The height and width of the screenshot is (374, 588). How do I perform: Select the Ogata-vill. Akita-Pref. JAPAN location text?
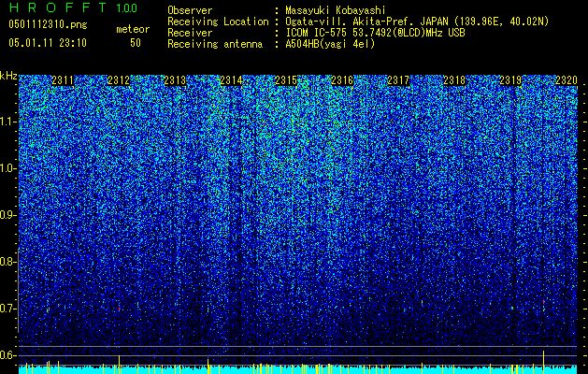click(417, 22)
